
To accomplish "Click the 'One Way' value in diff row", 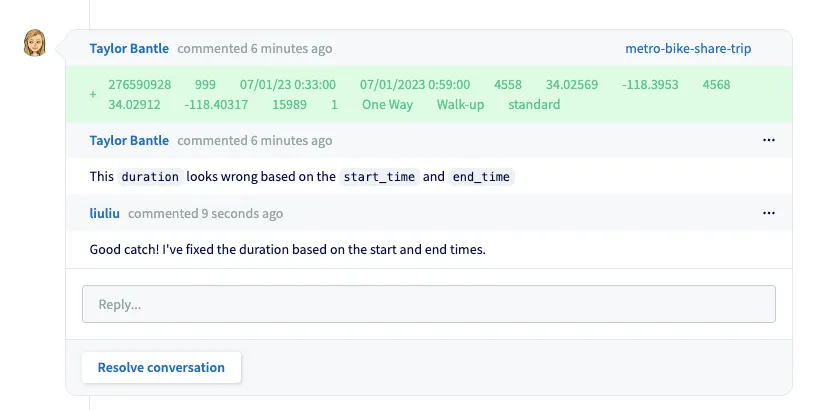I will (x=387, y=104).
